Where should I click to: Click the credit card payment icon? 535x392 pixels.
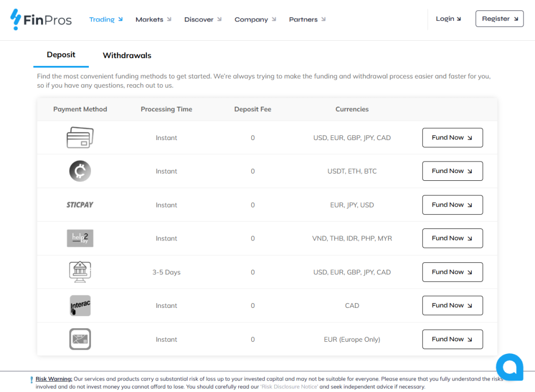80,137
